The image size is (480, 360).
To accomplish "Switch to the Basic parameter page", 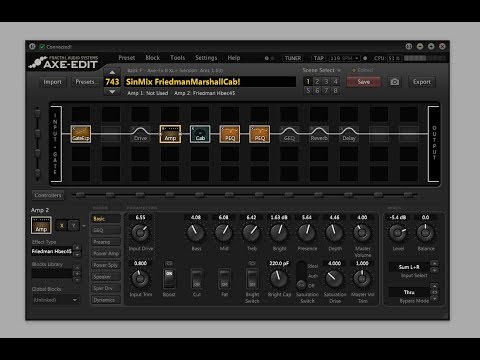I will (x=106, y=219).
